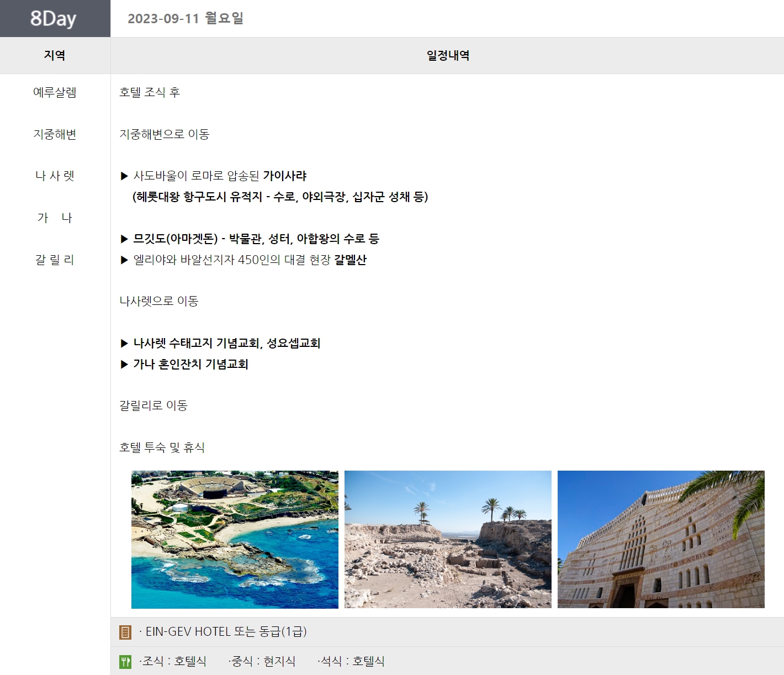The width and height of the screenshot is (784, 675).
Task: Click the date 2023-09-11 월요일
Action: [x=186, y=19]
